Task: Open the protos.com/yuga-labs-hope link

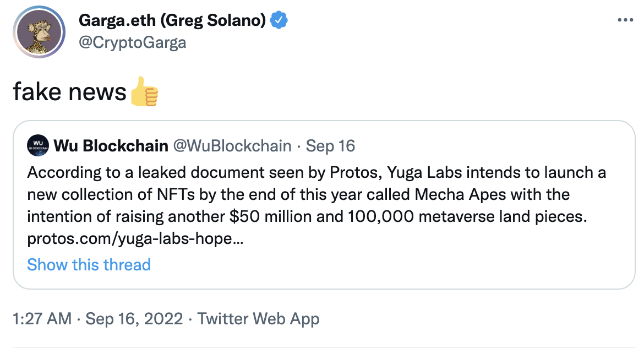Action: coord(135,238)
